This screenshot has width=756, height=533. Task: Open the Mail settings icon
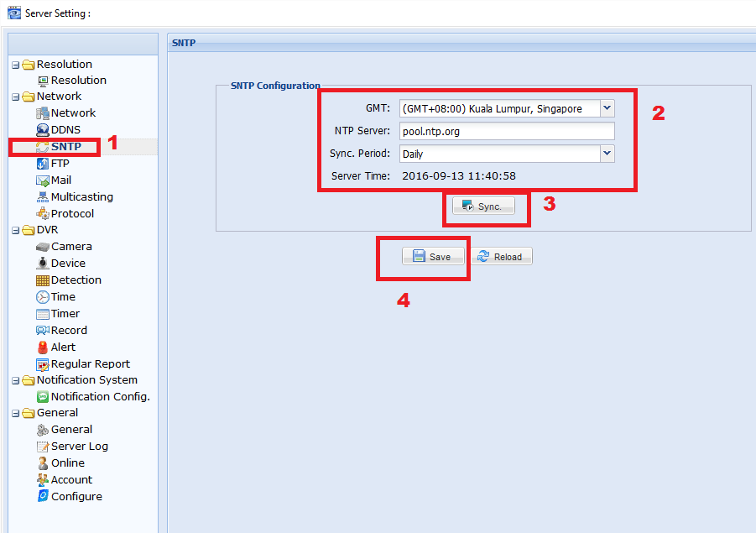pos(43,180)
